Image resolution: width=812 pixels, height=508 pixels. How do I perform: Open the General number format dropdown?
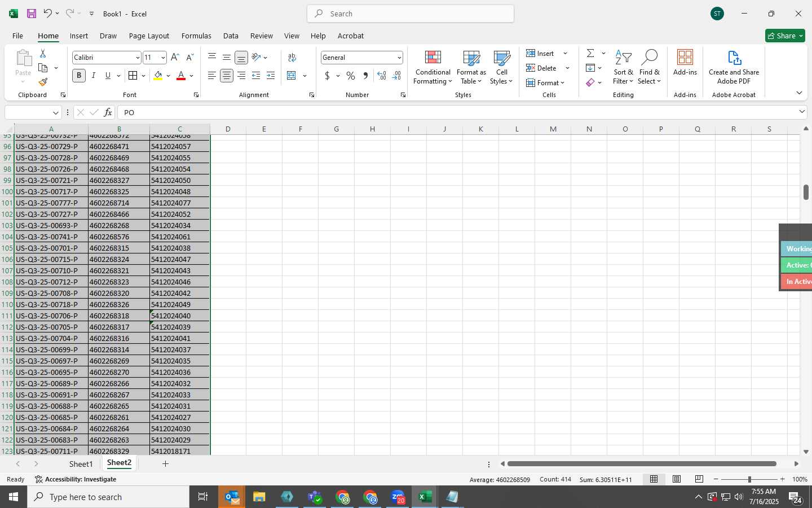pyautogui.click(x=399, y=58)
